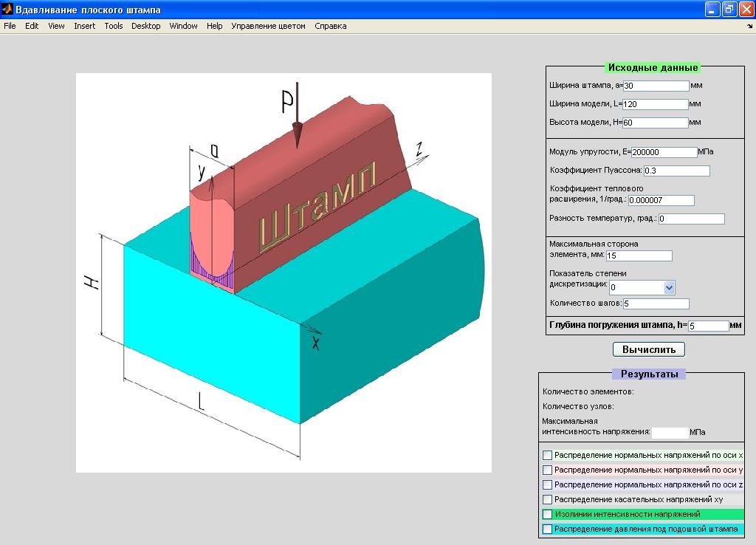Click the stamp width a field
This screenshot has width=756, height=545.
[656, 86]
